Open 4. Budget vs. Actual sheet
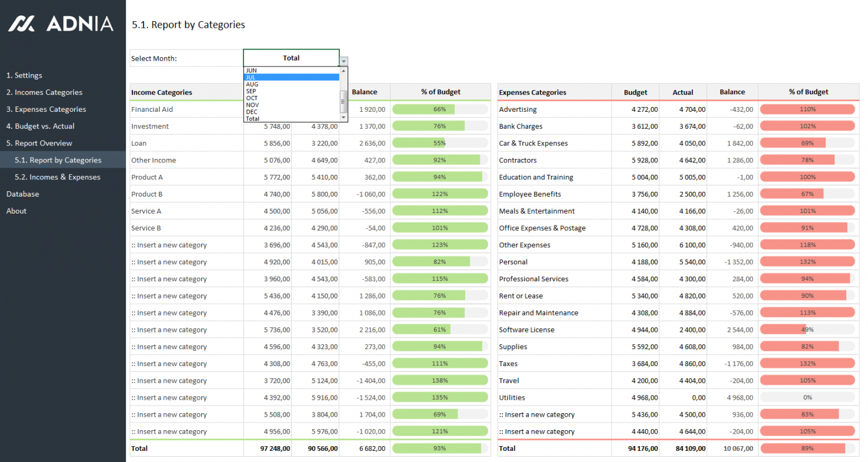 [x=40, y=127]
